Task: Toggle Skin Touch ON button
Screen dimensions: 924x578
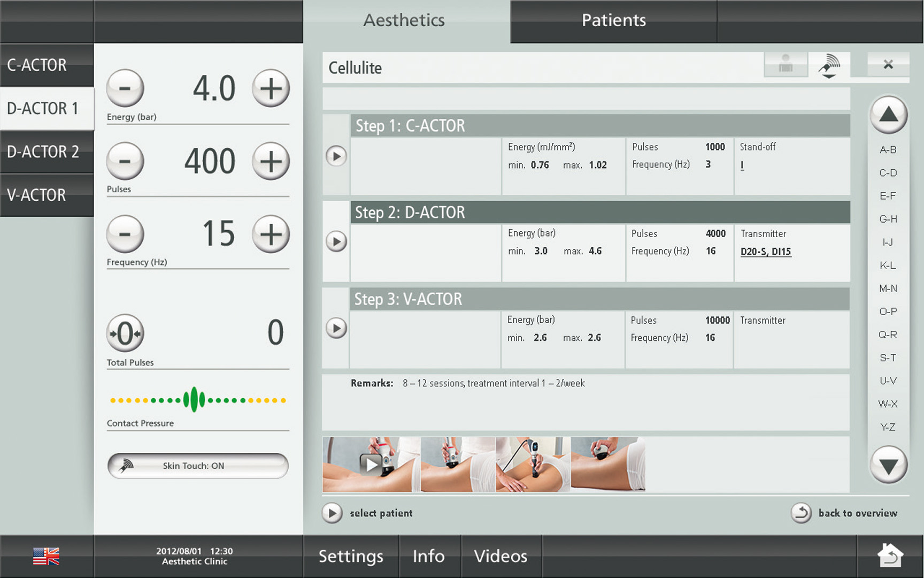Action: point(198,466)
